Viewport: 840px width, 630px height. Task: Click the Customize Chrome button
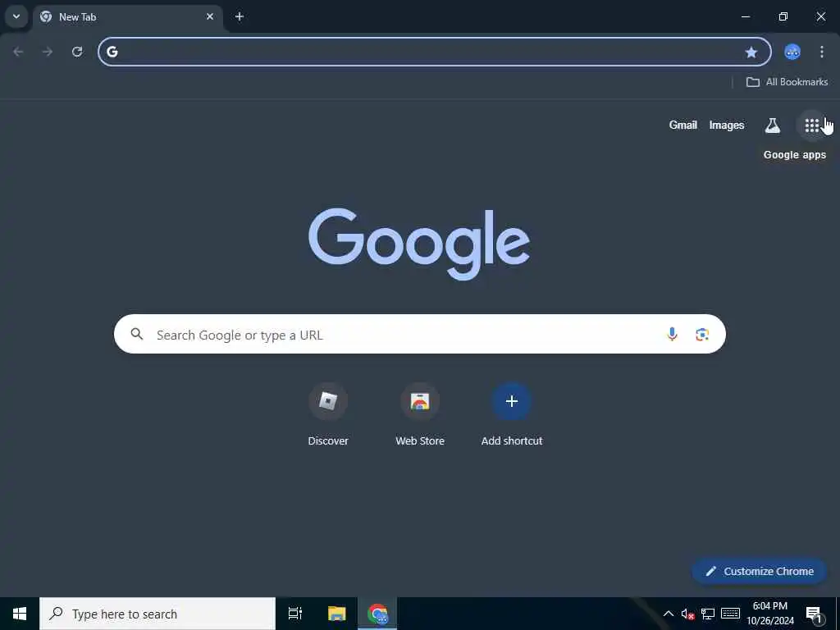pyautogui.click(x=759, y=571)
